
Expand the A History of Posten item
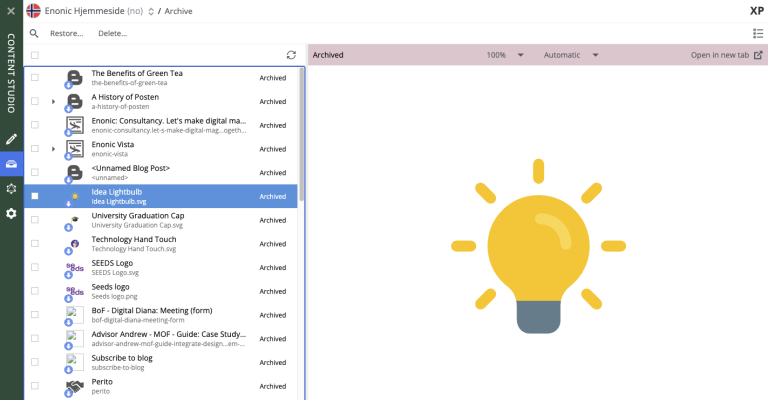pyautogui.click(x=53, y=101)
